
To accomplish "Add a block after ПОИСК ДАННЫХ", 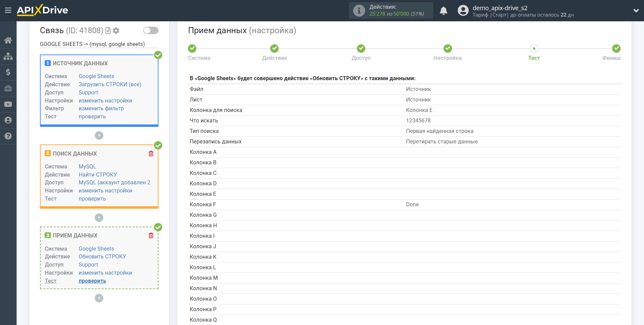I will (99, 217).
